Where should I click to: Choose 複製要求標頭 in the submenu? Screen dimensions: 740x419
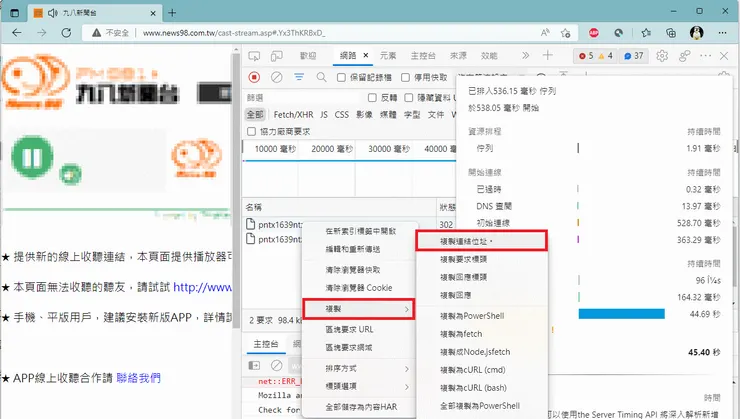click(482, 259)
